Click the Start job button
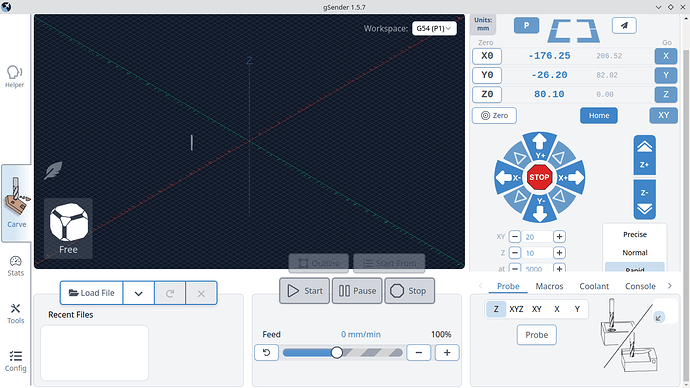 tap(305, 291)
